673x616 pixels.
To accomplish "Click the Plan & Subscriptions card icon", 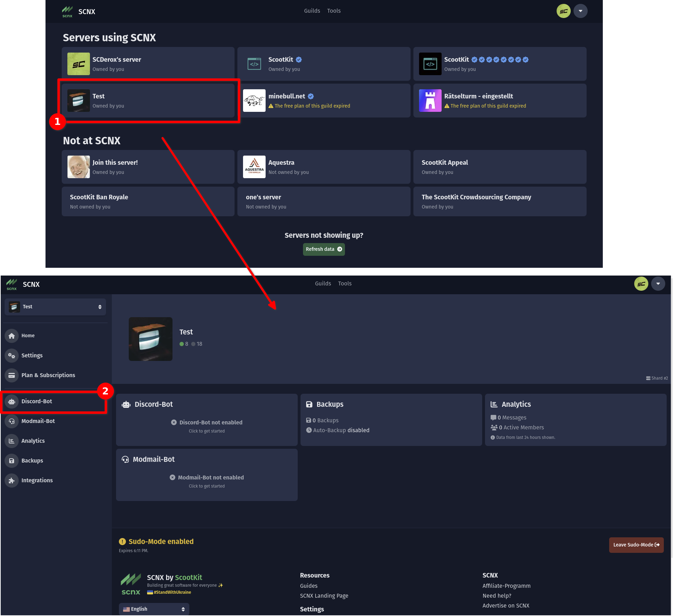I will click(12, 375).
